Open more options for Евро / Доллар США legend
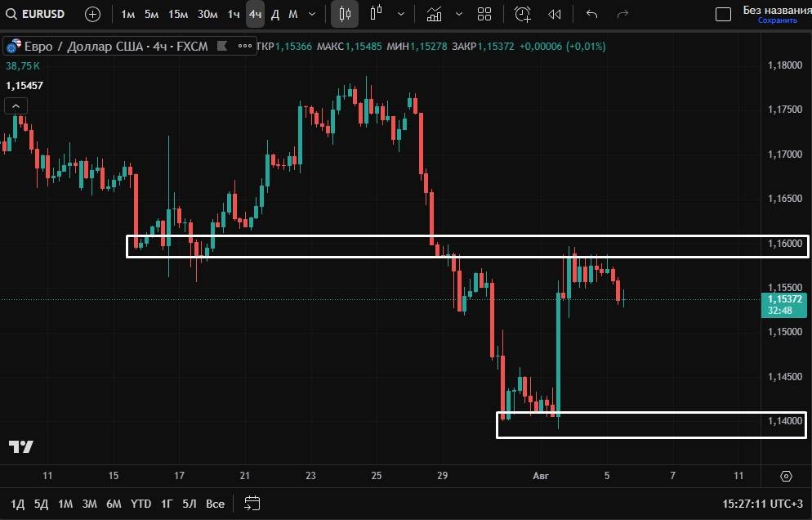The height and width of the screenshot is (520, 812). tap(245, 47)
